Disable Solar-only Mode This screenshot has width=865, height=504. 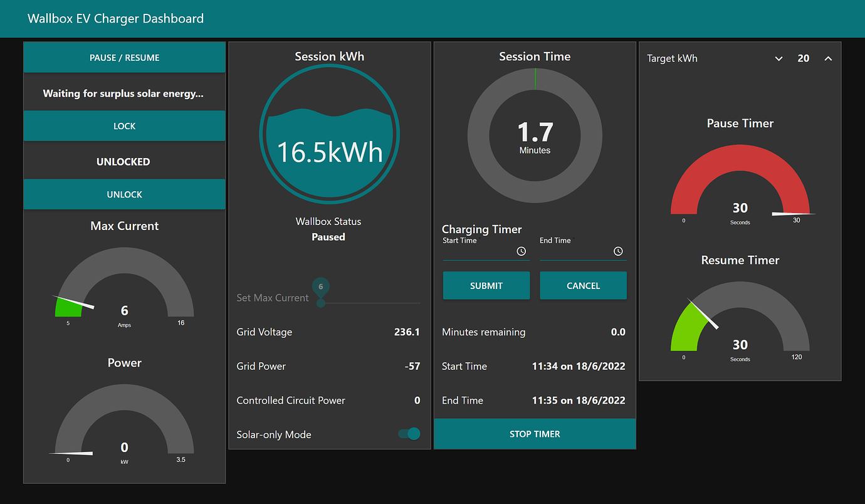(408, 434)
